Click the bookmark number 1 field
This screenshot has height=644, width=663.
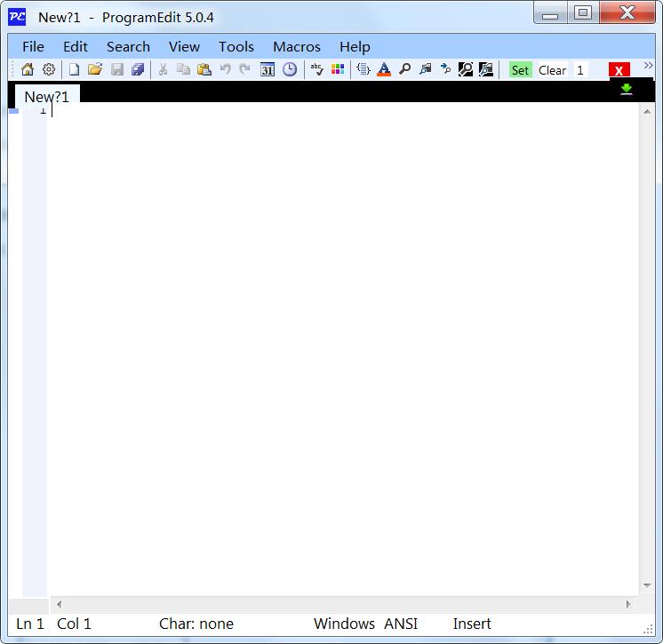[x=580, y=70]
